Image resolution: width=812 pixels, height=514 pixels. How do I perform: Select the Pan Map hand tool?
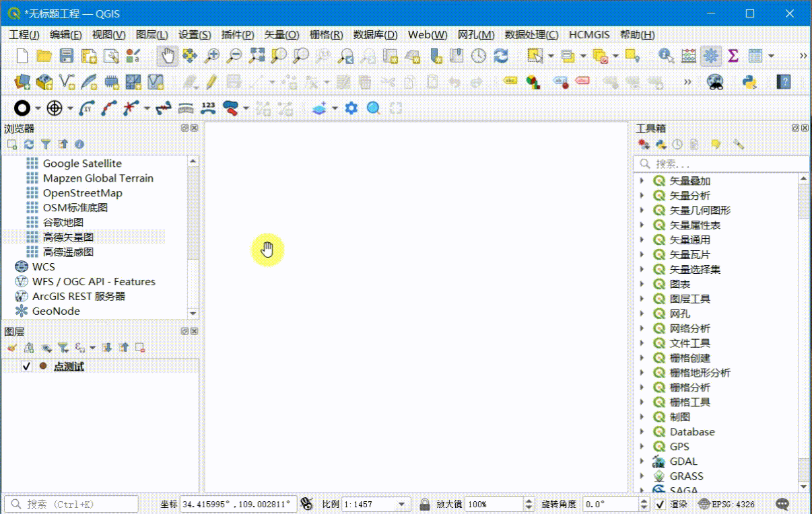[168, 56]
